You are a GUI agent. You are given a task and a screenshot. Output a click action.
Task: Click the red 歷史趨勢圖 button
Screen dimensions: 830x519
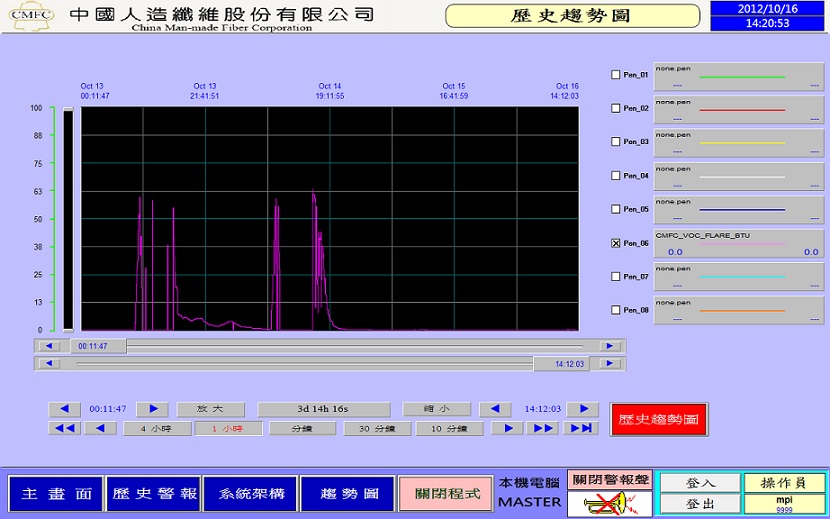coord(658,419)
